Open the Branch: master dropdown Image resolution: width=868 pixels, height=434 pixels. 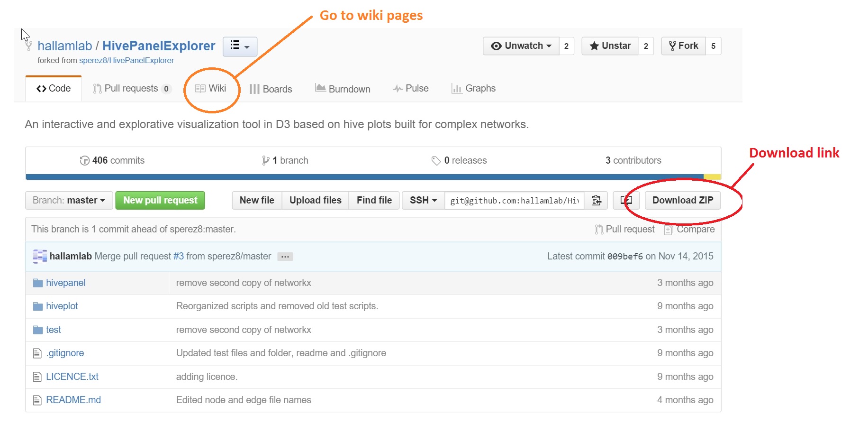point(69,201)
